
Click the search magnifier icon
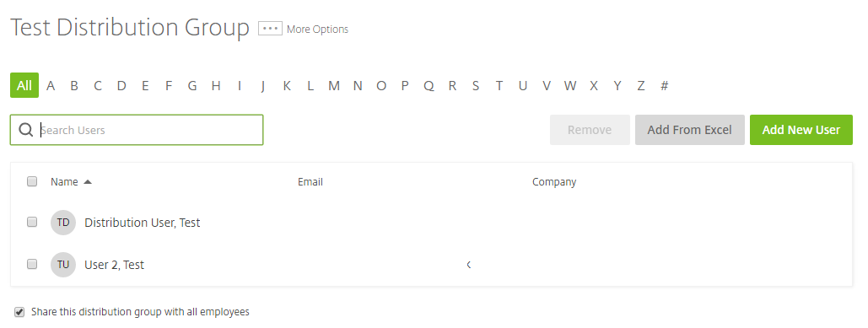point(26,130)
